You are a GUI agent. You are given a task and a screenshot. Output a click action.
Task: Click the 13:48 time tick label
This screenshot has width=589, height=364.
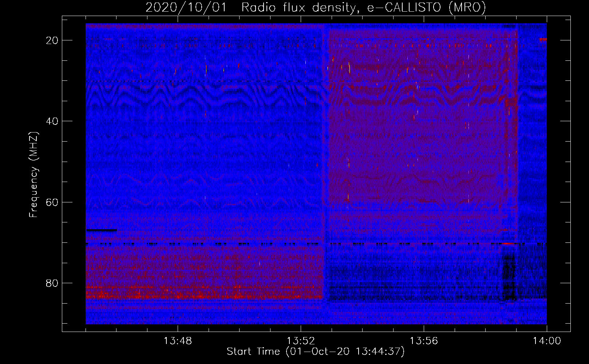(x=178, y=341)
